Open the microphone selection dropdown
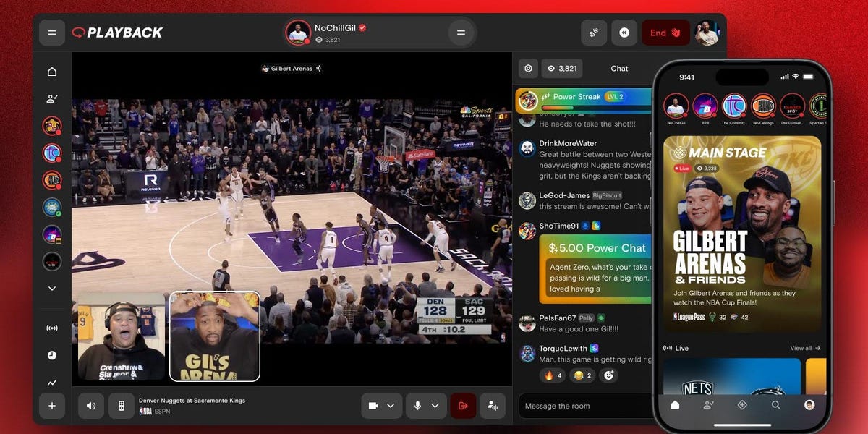The height and width of the screenshot is (434, 868). point(435,406)
